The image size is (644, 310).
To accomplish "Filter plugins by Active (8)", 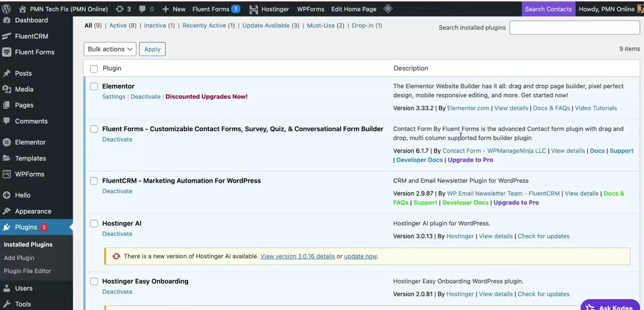I will (123, 25).
